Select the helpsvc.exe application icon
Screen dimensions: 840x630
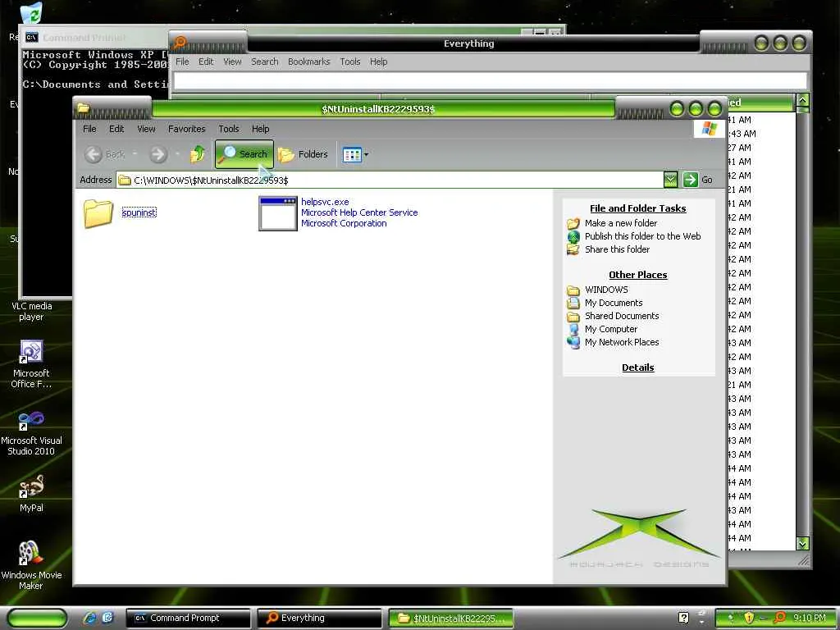277,213
